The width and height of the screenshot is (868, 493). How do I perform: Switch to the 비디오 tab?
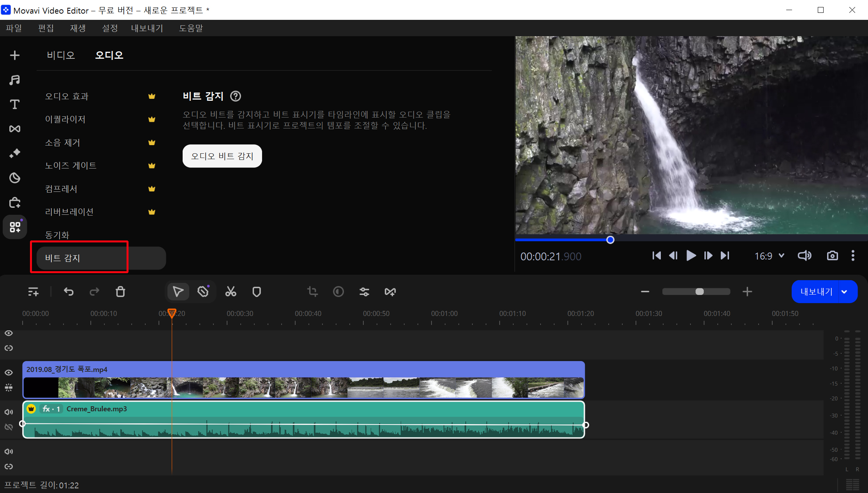coord(61,55)
